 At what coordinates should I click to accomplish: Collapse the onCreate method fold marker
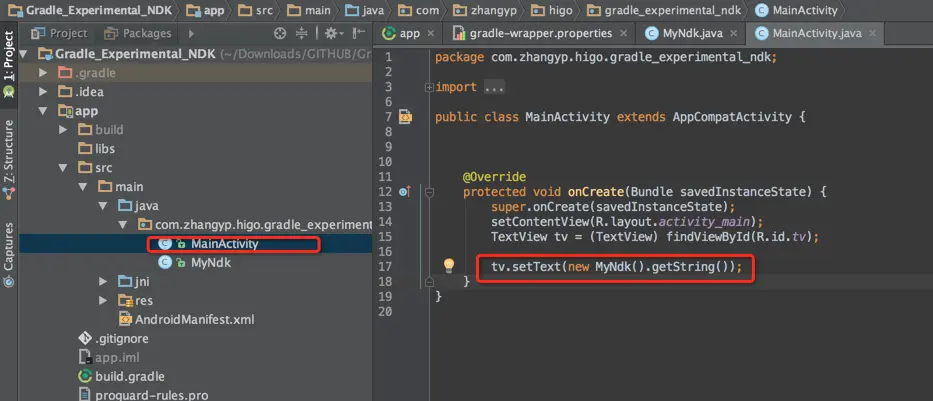pyautogui.click(x=429, y=192)
